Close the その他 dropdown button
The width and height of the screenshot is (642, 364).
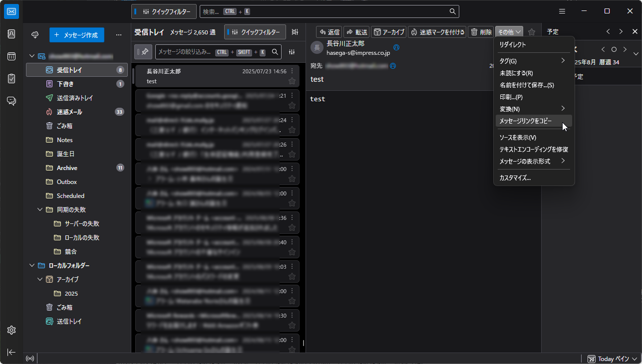click(x=509, y=32)
